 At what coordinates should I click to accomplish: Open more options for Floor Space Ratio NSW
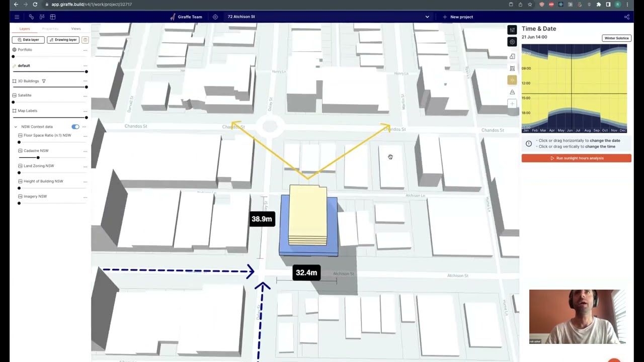(85, 135)
